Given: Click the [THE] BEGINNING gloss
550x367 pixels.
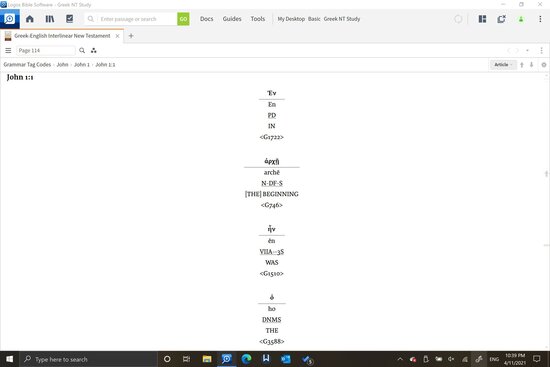Looking at the screenshot, I should click(272, 194).
